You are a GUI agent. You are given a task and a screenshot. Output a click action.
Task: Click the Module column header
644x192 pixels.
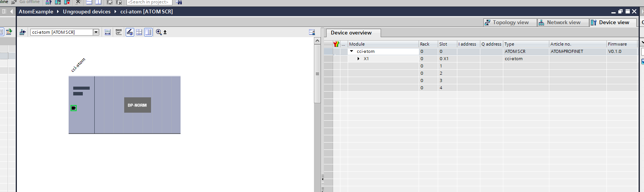pos(383,44)
